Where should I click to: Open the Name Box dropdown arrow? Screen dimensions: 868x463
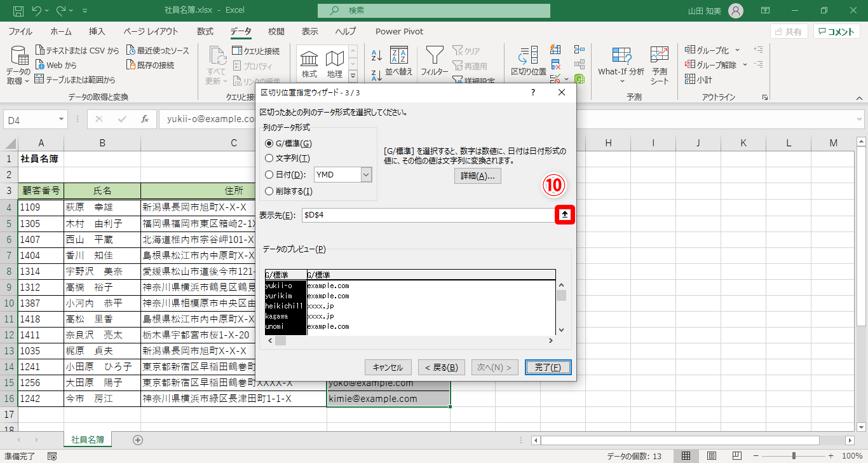[x=61, y=119]
